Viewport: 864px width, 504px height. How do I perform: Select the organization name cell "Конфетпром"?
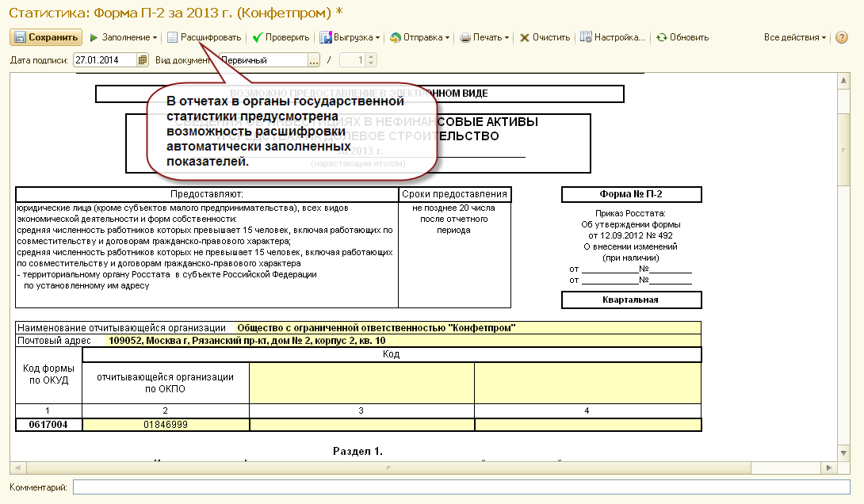[x=468, y=328]
